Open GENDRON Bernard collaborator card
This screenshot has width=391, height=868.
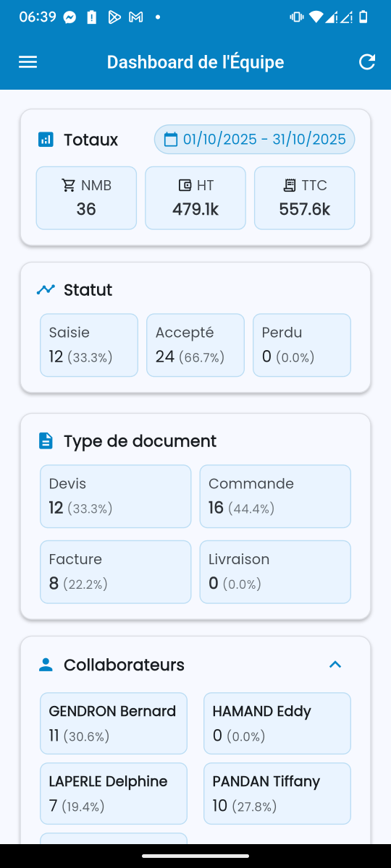pos(114,723)
